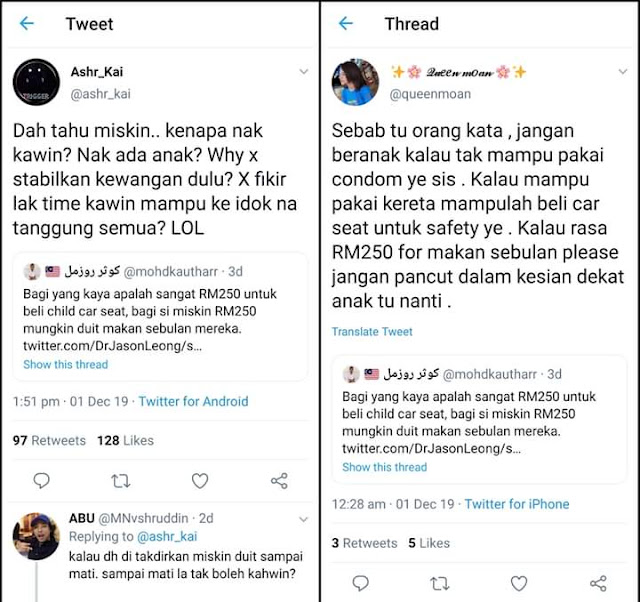The height and width of the screenshot is (602, 640).
Task: Like Ashr_Kai's tweet with heart icon
Action: tap(200, 481)
